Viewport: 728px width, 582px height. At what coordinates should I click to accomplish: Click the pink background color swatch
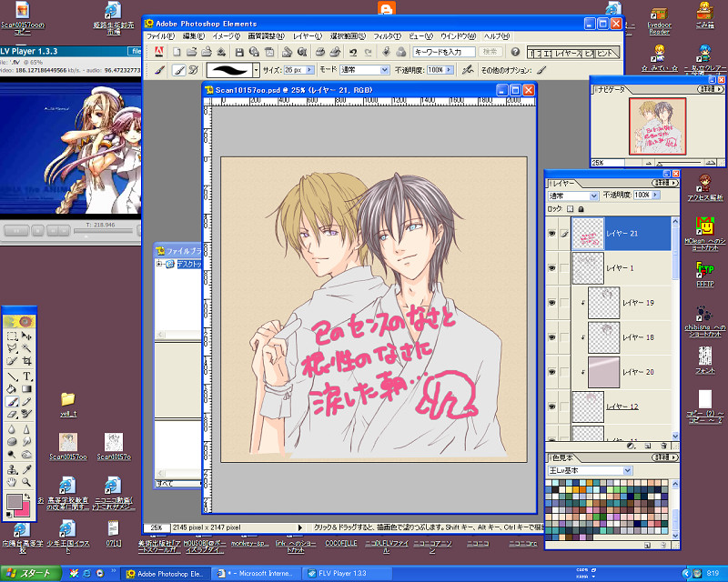click(25, 512)
